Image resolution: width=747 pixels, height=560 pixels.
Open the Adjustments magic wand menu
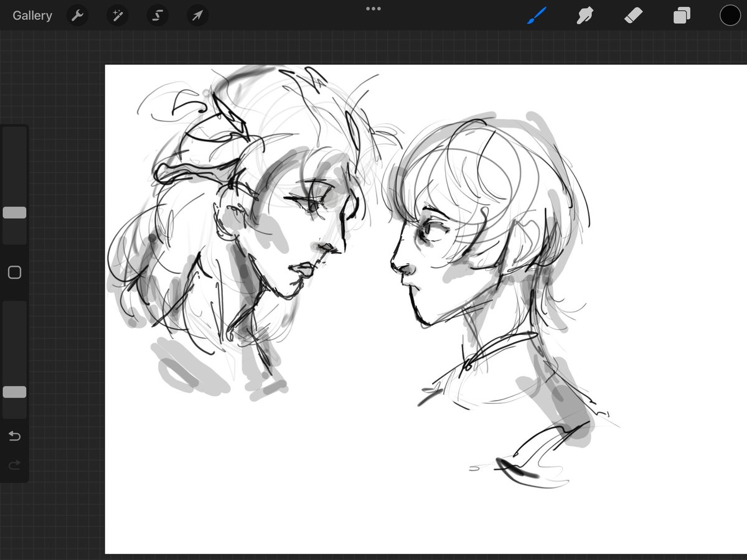pyautogui.click(x=117, y=16)
